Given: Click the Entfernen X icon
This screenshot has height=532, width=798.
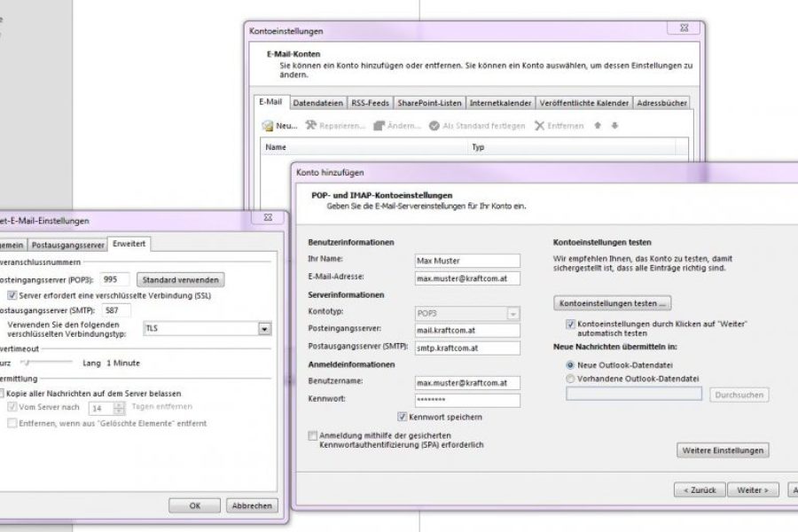Looking at the screenshot, I should click(x=539, y=126).
